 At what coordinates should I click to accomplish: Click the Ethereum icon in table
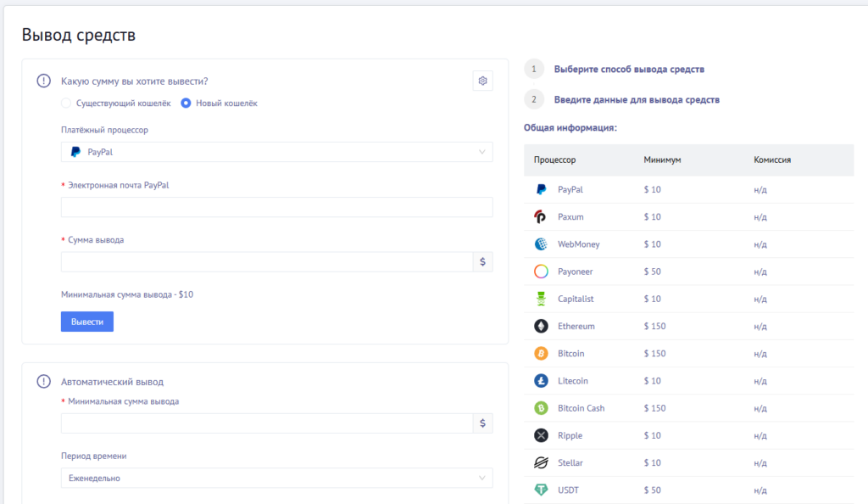tap(541, 326)
